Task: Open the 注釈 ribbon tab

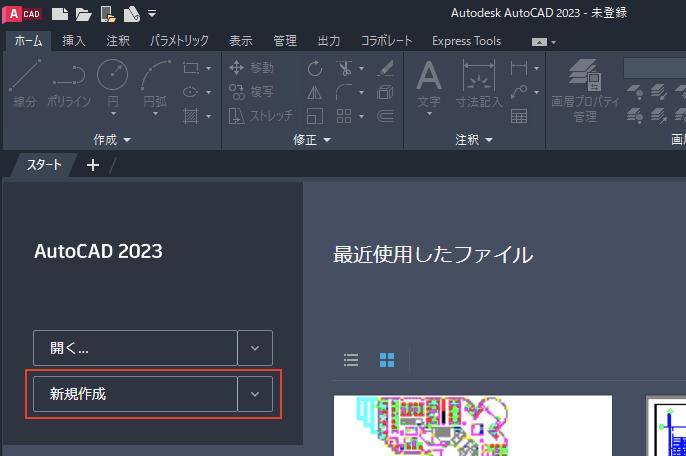Action: pos(118,41)
